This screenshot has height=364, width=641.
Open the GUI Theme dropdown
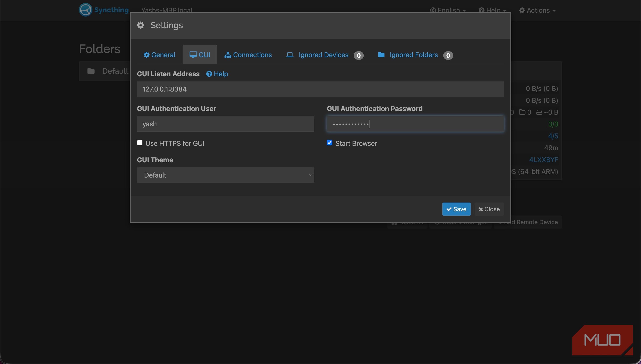(225, 175)
